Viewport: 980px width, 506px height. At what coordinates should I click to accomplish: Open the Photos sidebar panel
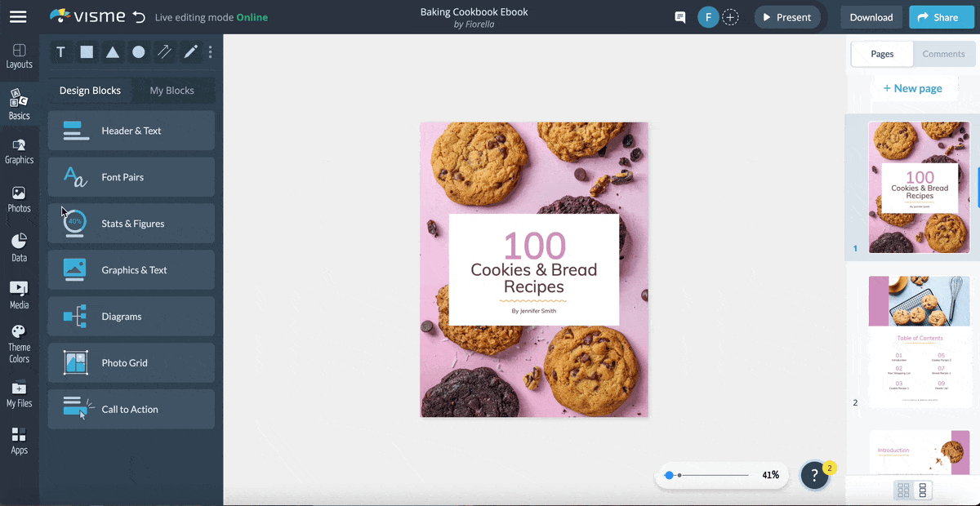pyautogui.click(x=20, y=196)
